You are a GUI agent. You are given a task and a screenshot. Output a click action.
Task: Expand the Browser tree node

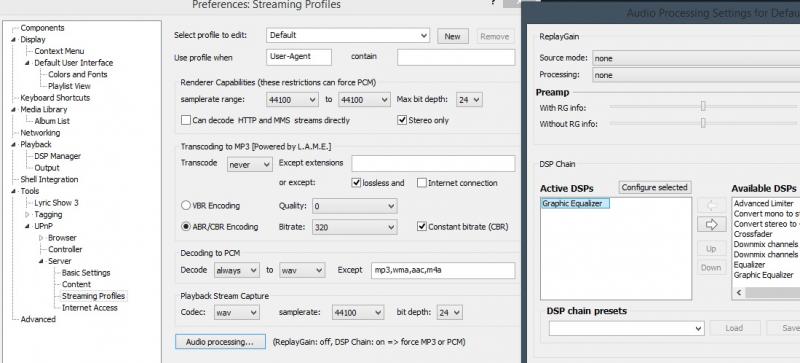(x=41, y=238)
